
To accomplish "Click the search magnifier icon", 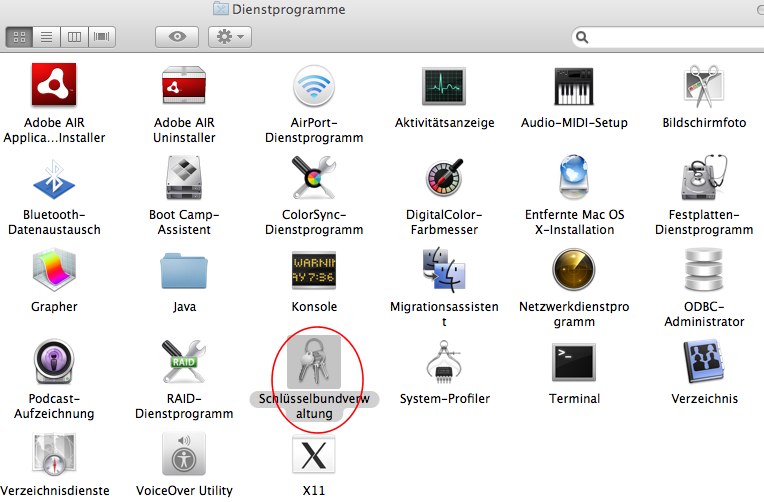I will click(582, 37).
